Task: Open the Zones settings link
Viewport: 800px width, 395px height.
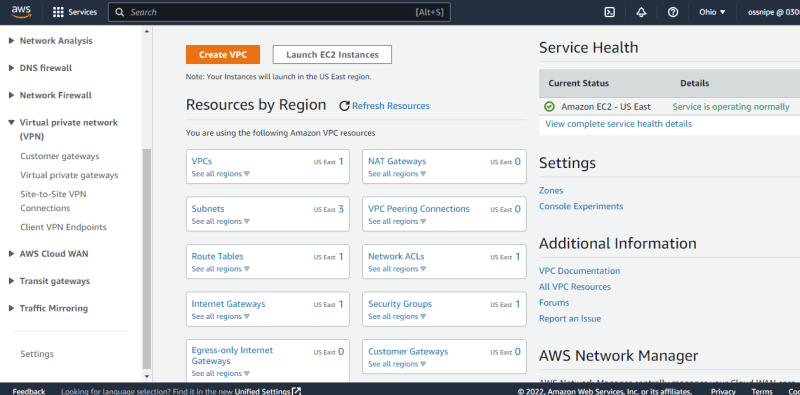Action: pos(551,190)
